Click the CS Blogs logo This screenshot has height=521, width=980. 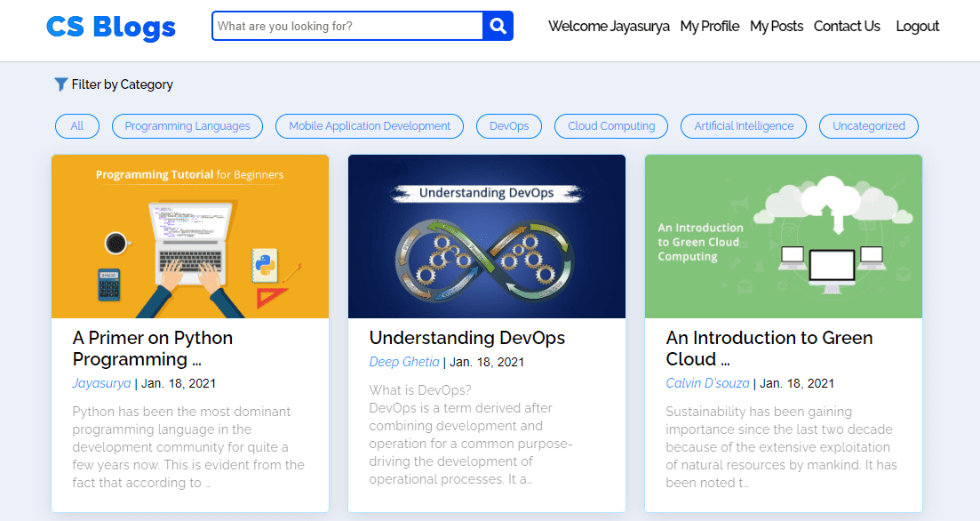pyautogui.click(x=109, y=28)
